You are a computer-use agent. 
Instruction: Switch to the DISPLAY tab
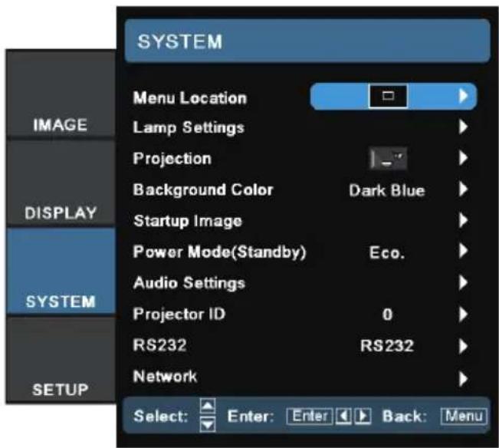(x=61, y=183)
